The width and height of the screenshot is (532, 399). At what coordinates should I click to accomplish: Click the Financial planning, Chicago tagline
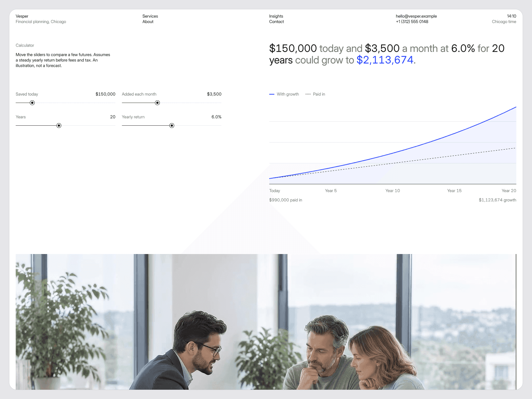[41, 22]
